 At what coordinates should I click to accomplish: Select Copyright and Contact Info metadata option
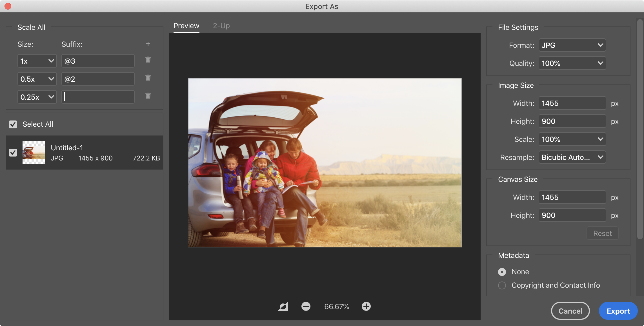tap(502, 285)
